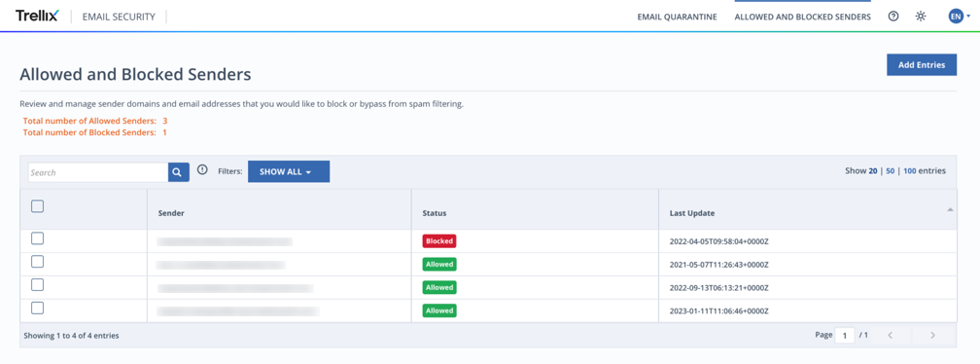Click the search info exclamation icon
The image size is (980, 364).
[x=202, y=169]
